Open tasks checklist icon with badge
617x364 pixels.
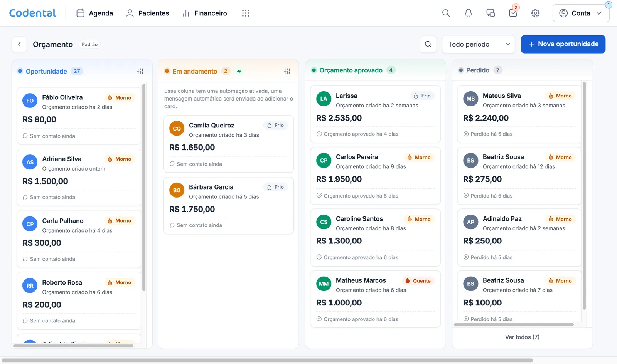coord(513,13)
